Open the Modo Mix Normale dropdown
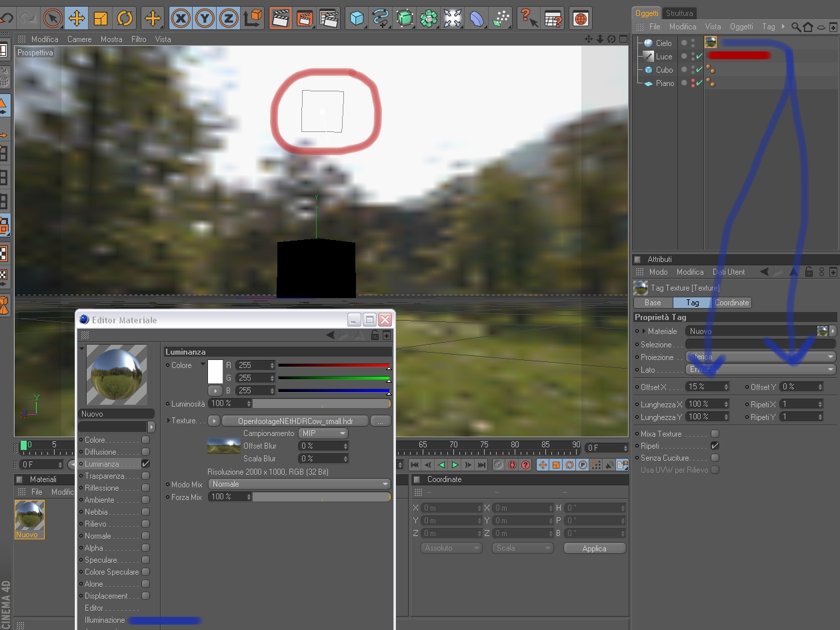Screen dimensions: 840x630 (299, 484)
